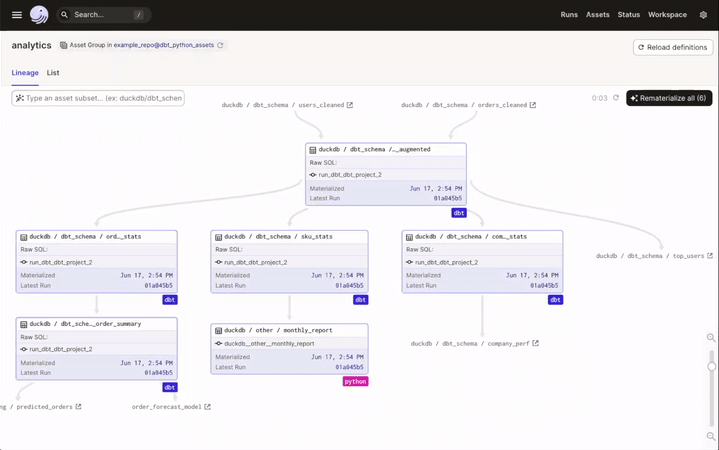Viewport: 719px width, 450px height.
Task: Click Reload definitions button
Action: click(673, 47)
